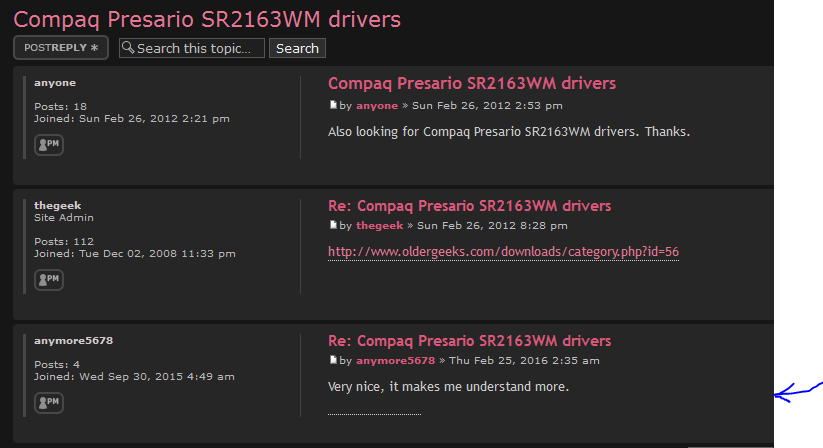The width and height of the screenshot is (823, 448).
Task: Open the topic title heading link
Action: pos(207,19)
